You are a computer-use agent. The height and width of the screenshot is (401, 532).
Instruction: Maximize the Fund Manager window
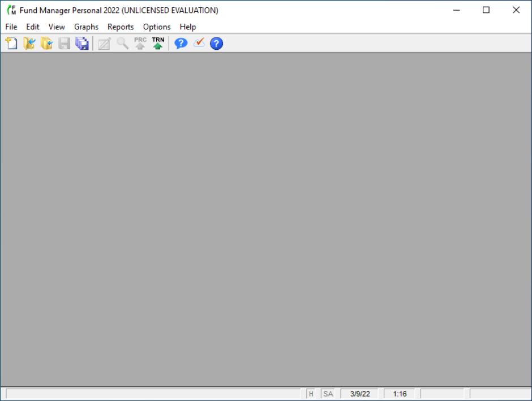[486, 10]
